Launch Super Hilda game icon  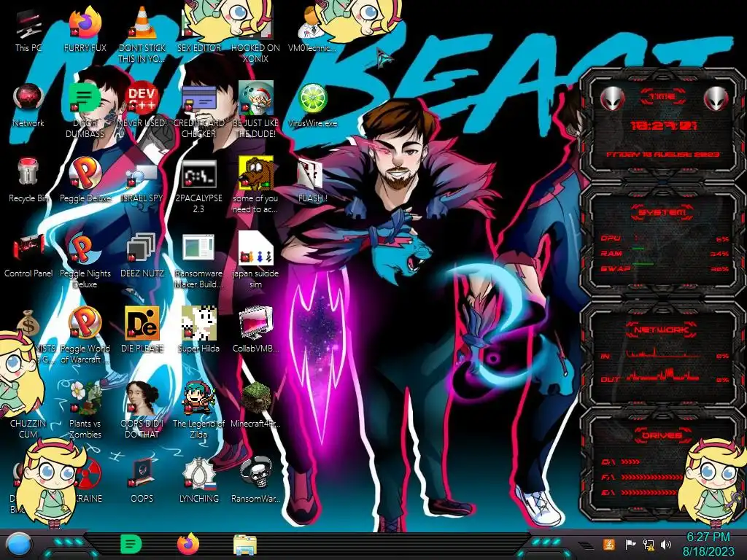tap(198, 330)
